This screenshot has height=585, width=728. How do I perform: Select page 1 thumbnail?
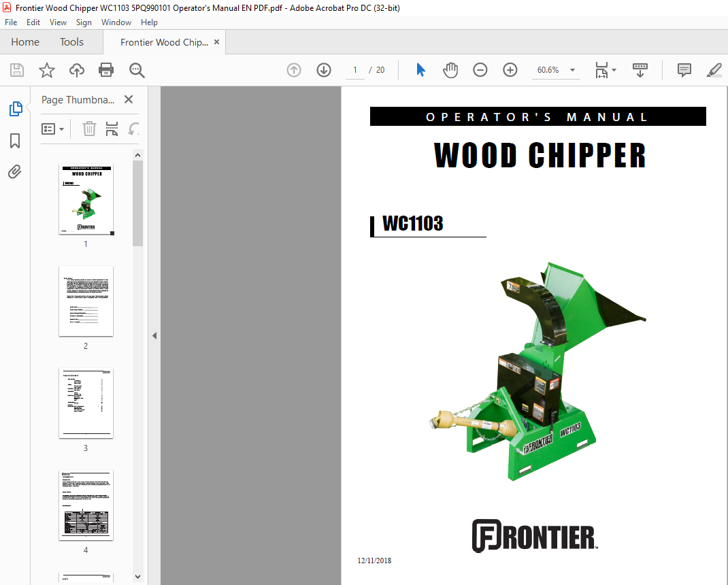[86, 199]
